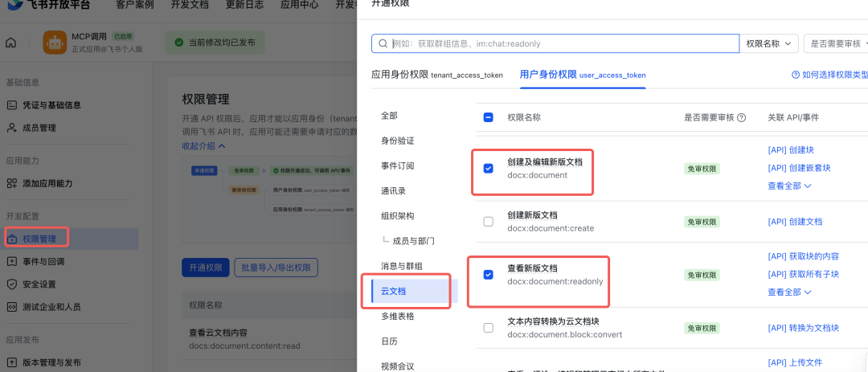Open 权限管理 in left sidebar
Image resolution: width=868 pixels, height=372 pixels.
pos(69,239)
